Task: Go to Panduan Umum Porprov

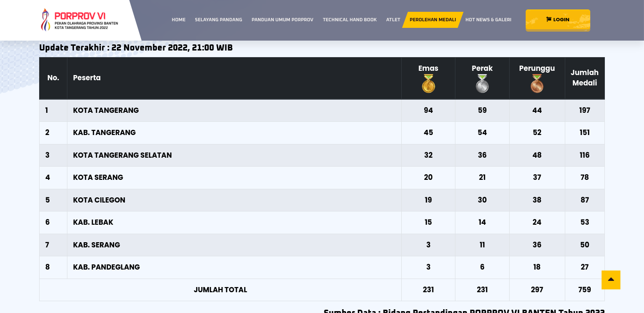Action: tap(282, 20)
